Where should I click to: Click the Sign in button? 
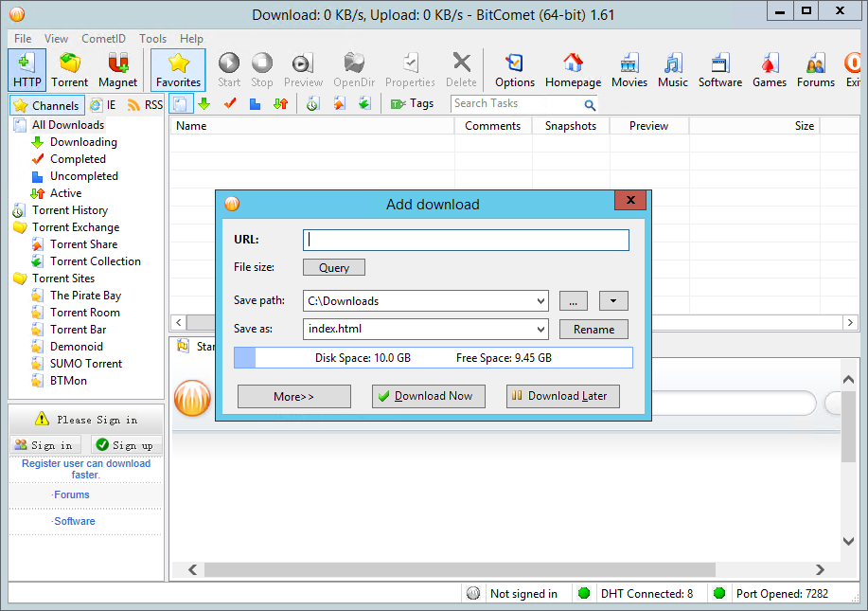pos(45,445)
